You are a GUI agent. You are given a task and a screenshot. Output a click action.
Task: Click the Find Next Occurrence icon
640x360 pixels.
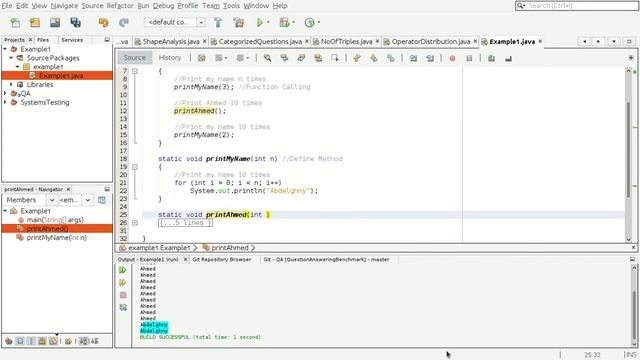tap(301, 58)
